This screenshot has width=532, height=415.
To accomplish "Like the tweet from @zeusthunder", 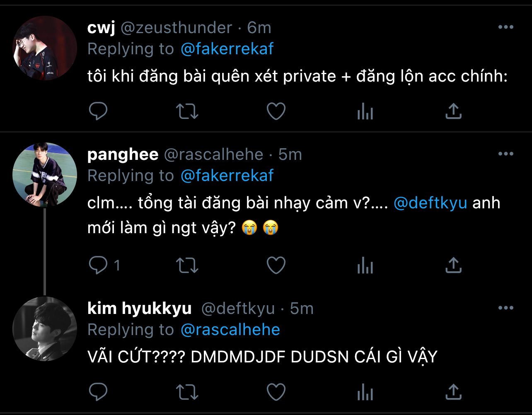I will click(x=276, y=111).
